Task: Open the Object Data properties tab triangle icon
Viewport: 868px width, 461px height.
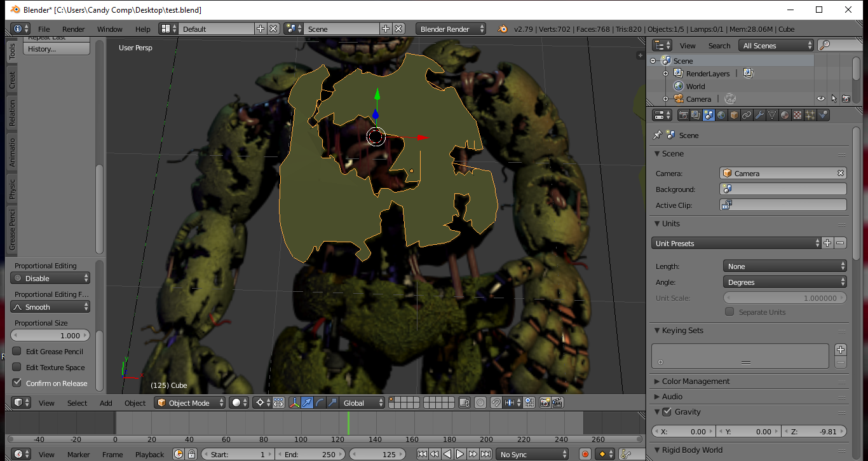Action: [772, 115]
